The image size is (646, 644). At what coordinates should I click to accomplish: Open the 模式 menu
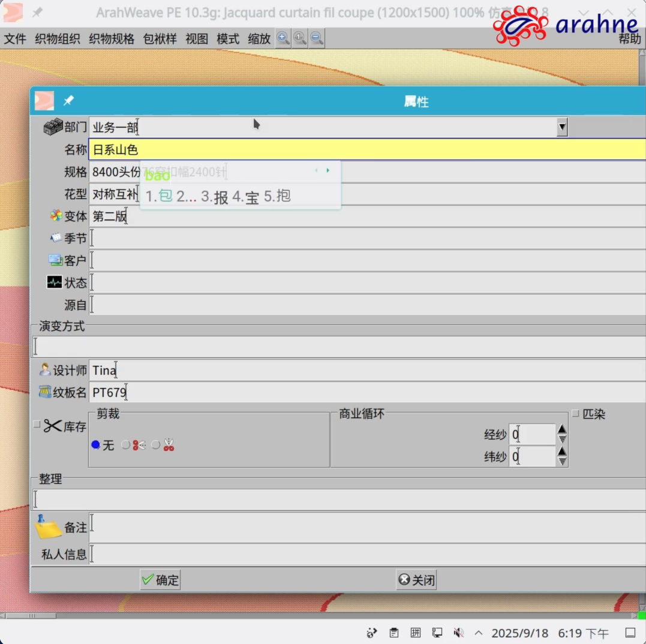228,39
